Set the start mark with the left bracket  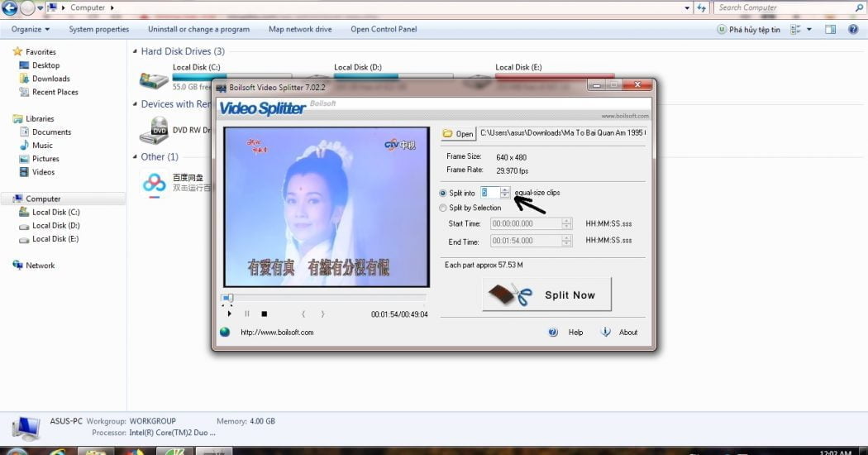pos(303,314)
